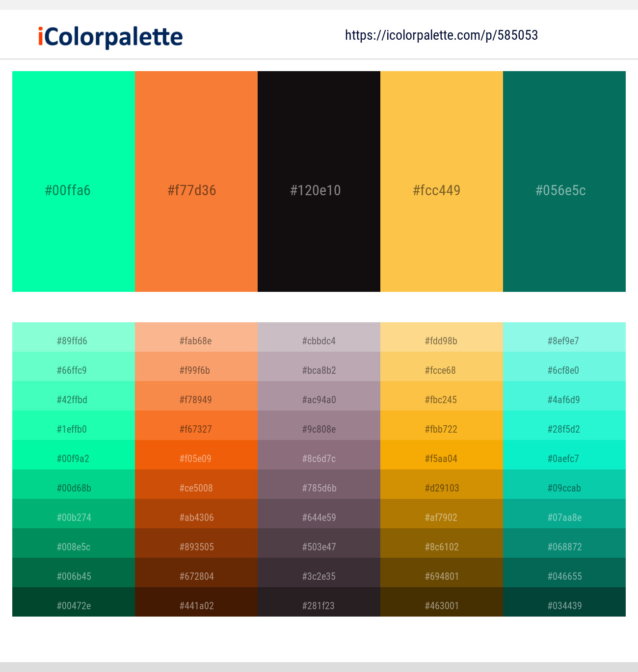
Task: Select the large #f77d36 orange swatch
Action: pos(196,181)
